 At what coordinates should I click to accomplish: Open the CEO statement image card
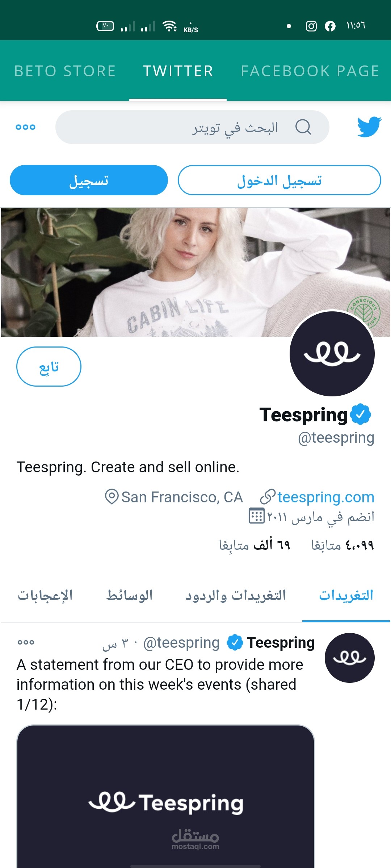(165, 796)
